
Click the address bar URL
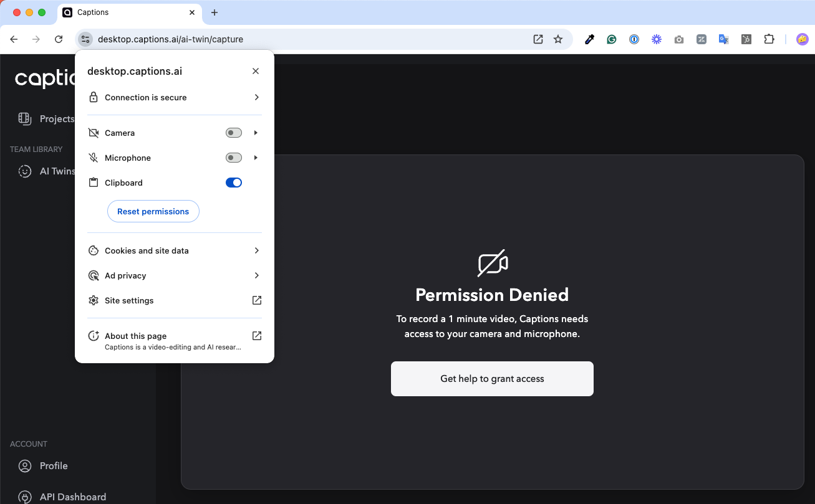coord(170,39)
